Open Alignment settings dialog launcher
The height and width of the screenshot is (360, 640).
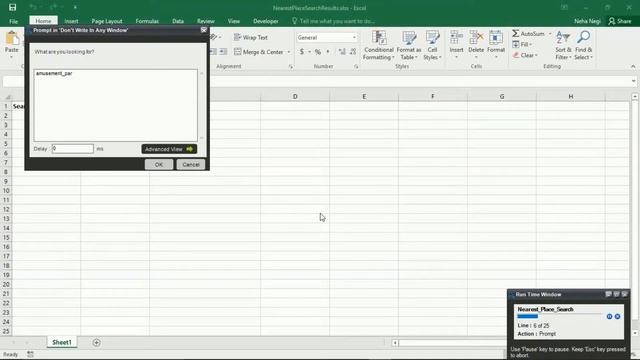click(x=291, y=66)
